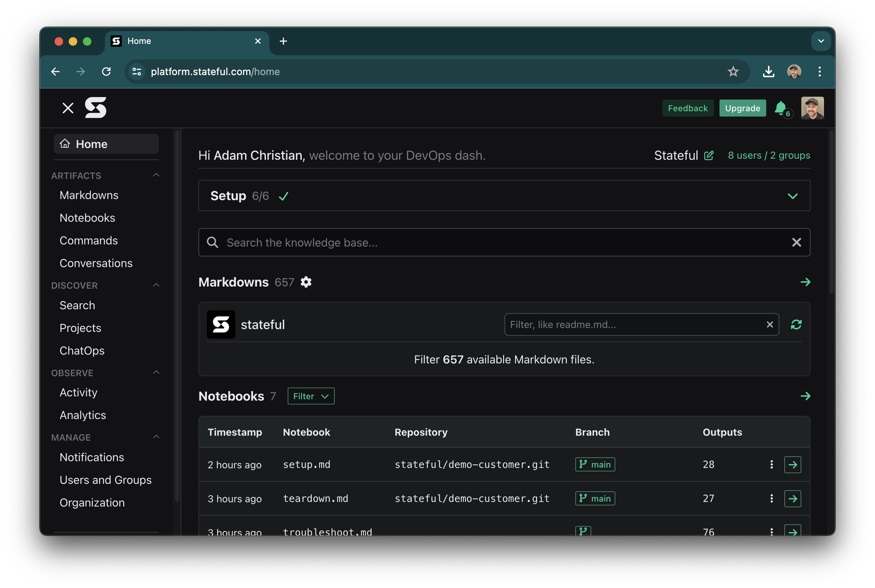
Task: Click the Feedback button
Action: pyautogui.click(x=688, y=108)
